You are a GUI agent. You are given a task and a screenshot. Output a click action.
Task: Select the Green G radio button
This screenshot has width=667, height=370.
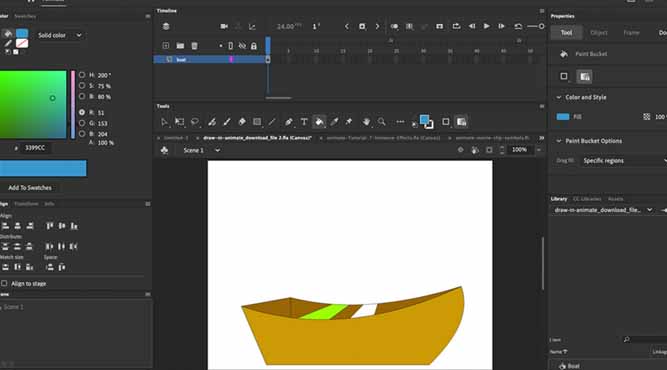82,123
